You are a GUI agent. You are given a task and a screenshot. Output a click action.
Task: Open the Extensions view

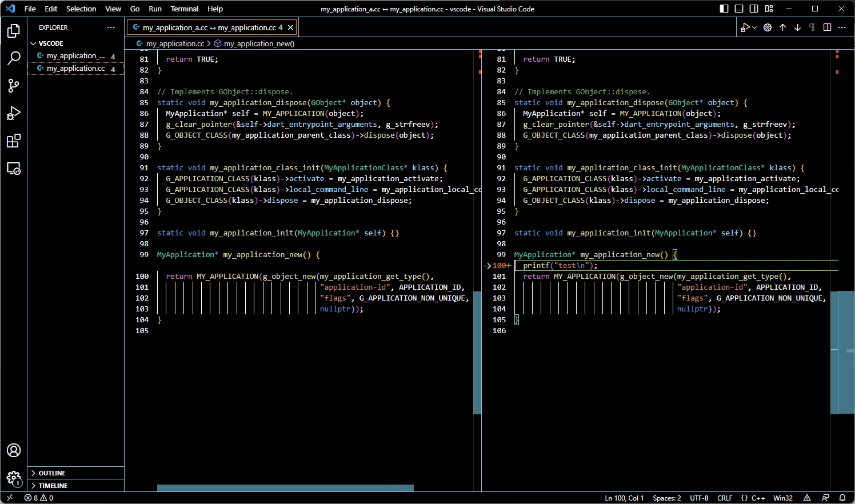tap(14, 141)
